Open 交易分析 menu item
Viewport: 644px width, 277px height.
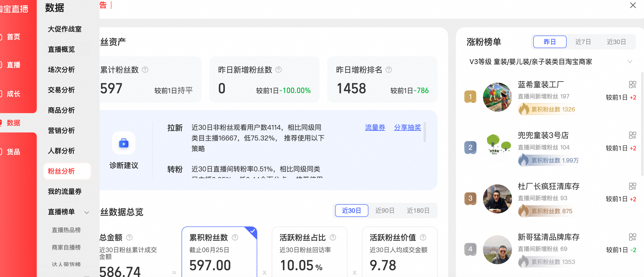point(61,90)
